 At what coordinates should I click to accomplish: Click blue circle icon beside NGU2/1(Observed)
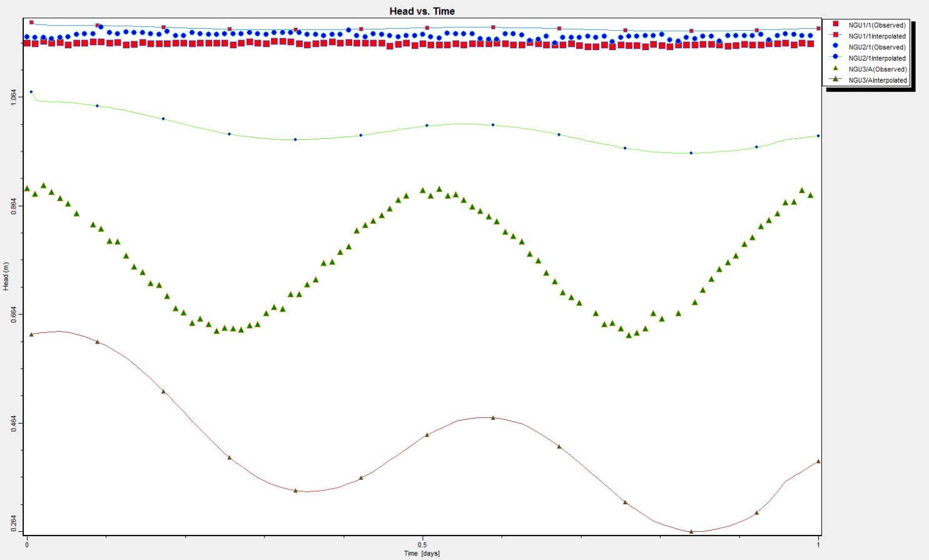(835, 46)
